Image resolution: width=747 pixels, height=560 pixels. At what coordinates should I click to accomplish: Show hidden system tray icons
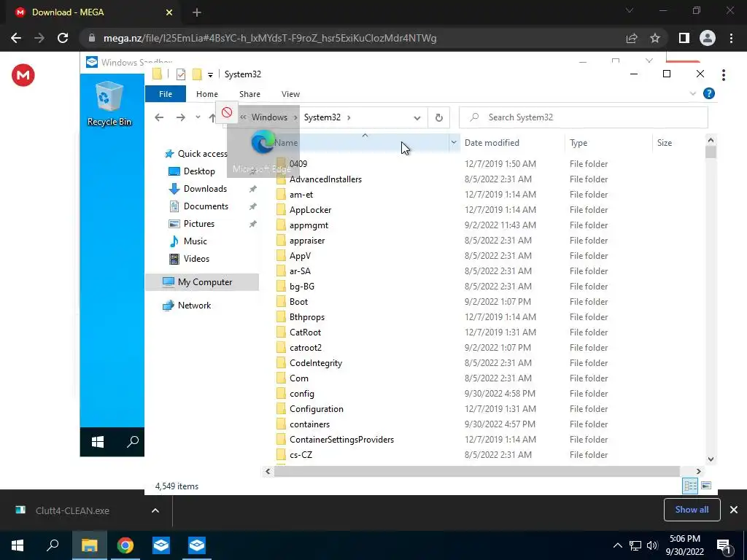[x=617, y=545]
